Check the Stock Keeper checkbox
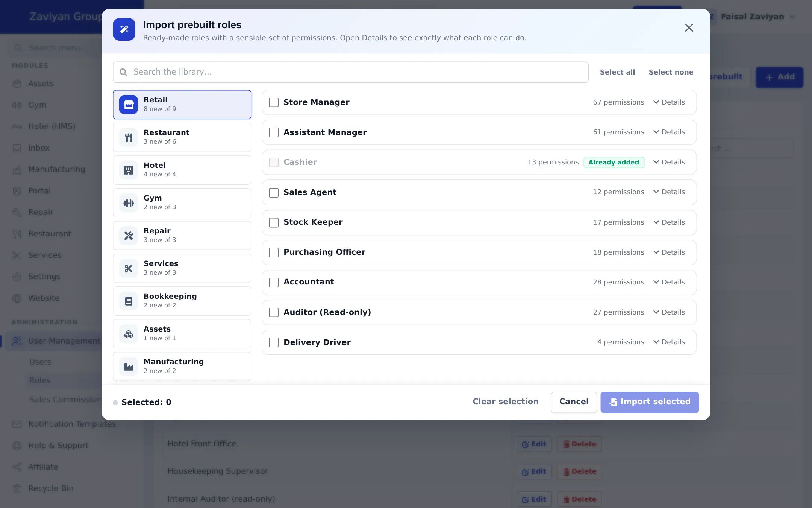 coord(274,222)
